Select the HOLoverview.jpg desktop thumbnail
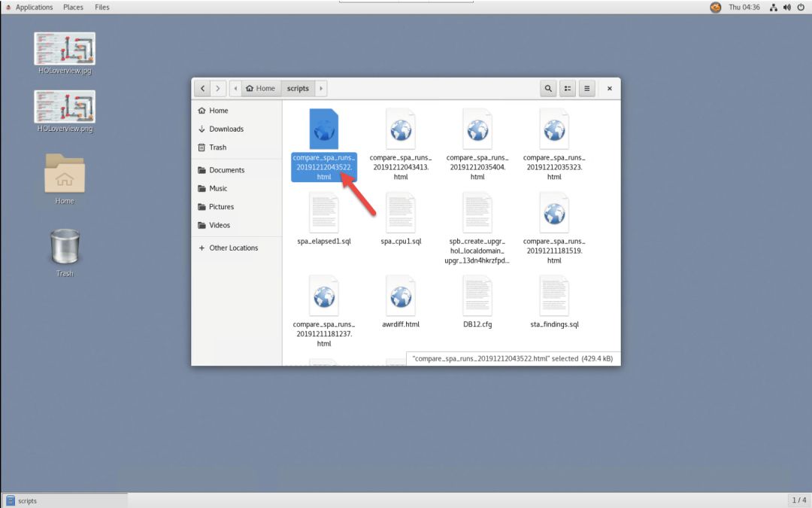This screenshot has height=508, width=812. 65,49
